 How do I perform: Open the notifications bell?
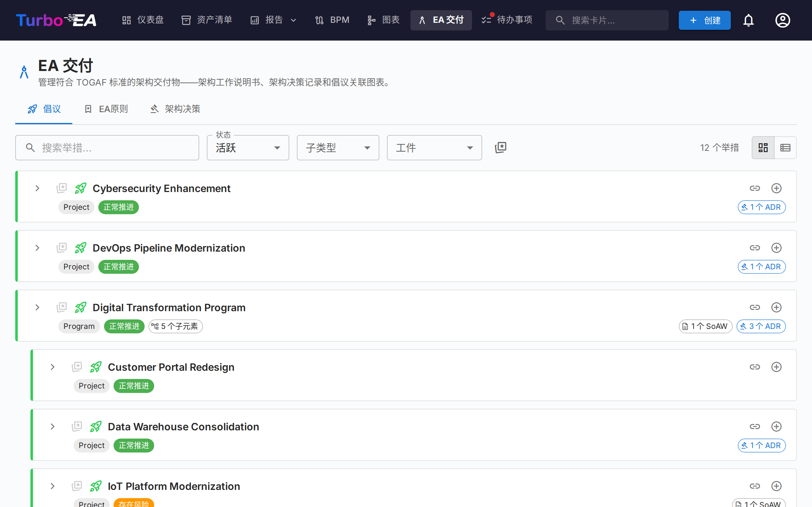coord(748,20)
